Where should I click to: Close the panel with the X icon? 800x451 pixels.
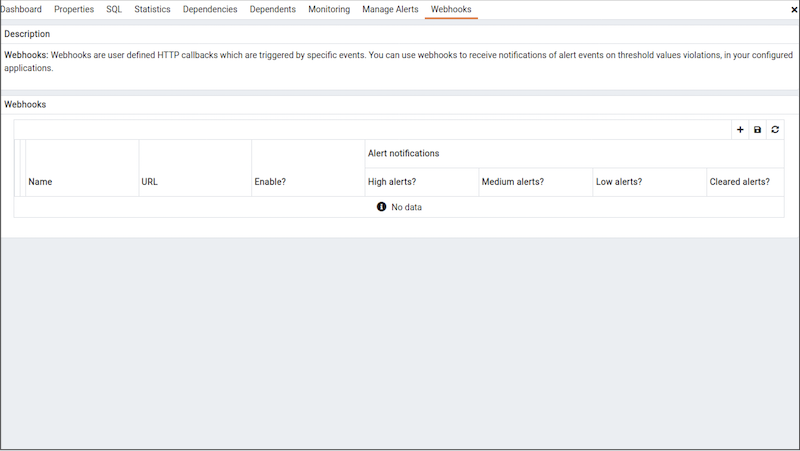pos(794,9)
